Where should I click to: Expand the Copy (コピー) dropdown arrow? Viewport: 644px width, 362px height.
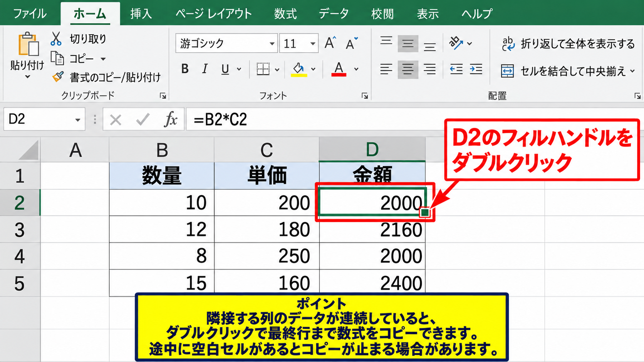(x=103, y=59)
